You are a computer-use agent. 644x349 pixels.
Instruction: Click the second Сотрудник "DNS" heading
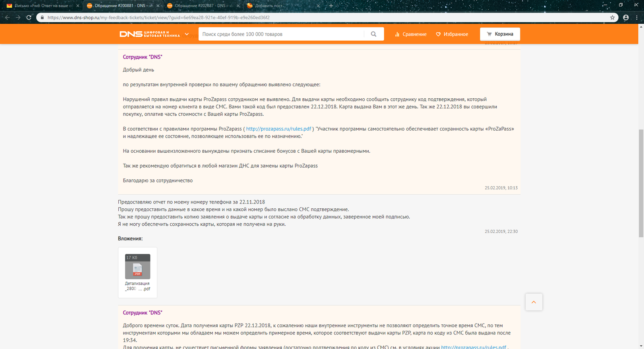click(142, 313)
